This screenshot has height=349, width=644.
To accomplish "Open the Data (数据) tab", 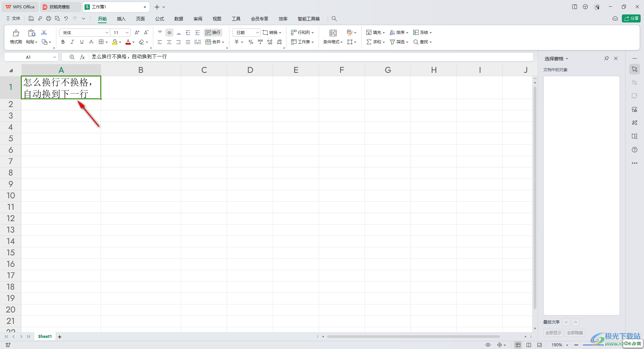I will coord(179,19).
